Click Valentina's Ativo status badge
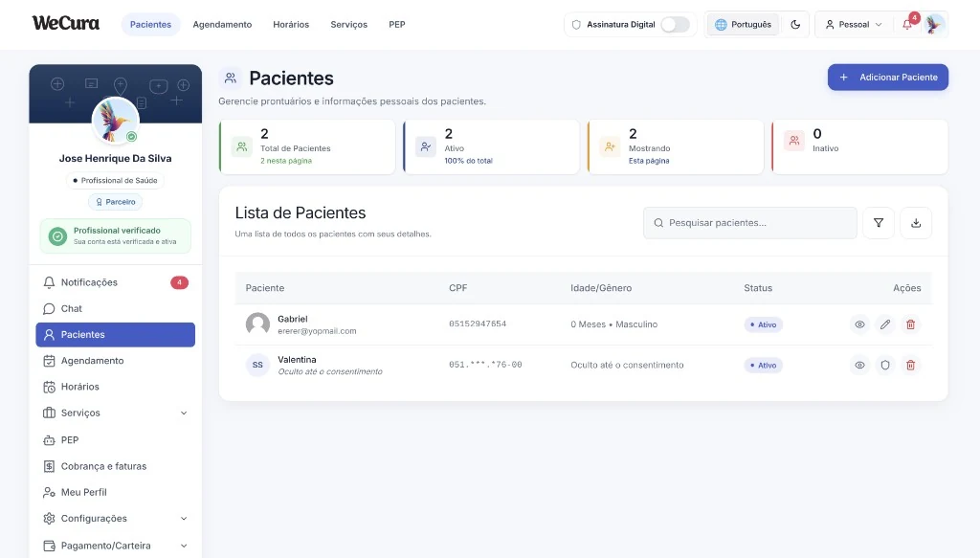The width and height of the screenshot is (980, 558). [763, 366]
